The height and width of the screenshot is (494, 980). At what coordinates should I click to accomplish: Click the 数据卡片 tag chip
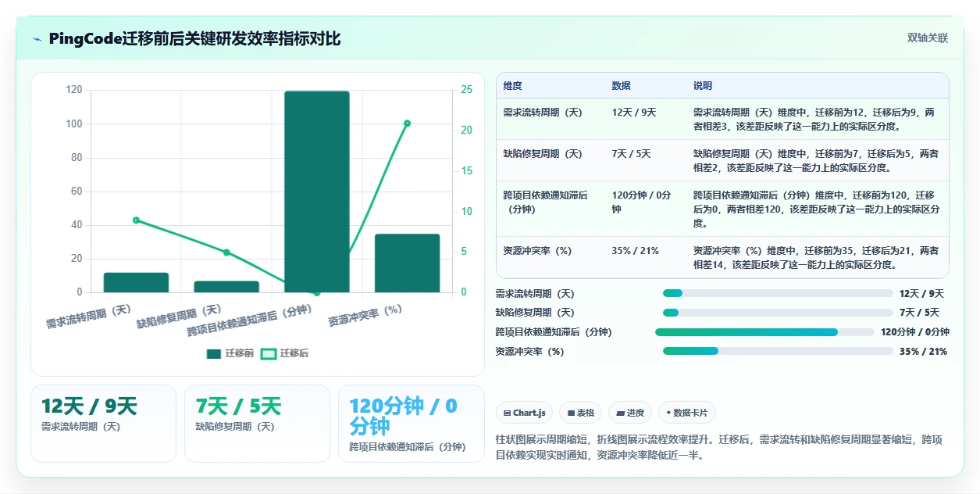(687, 413)
